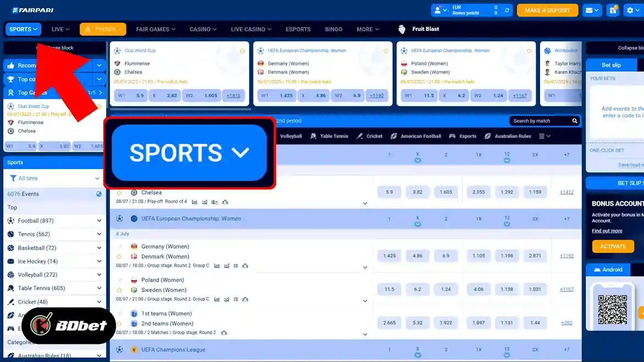Click the globe icon beside 6076 Events

(98, 194)
